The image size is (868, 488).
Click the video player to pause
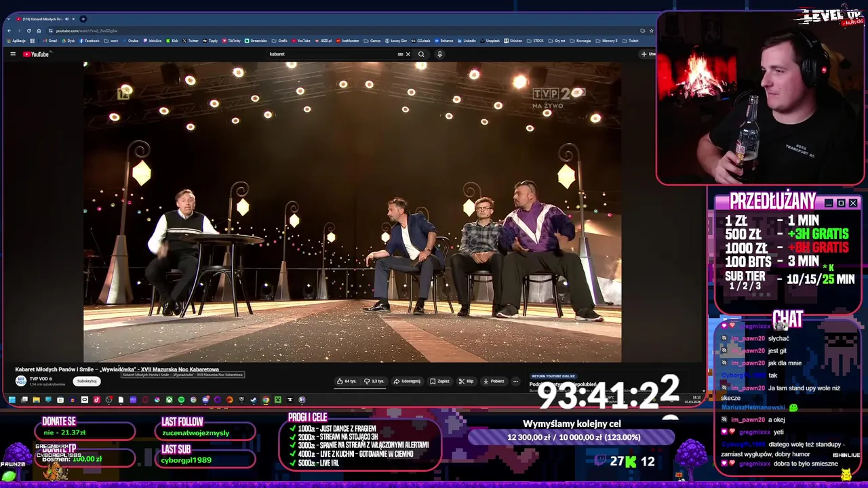click(352, 211)
